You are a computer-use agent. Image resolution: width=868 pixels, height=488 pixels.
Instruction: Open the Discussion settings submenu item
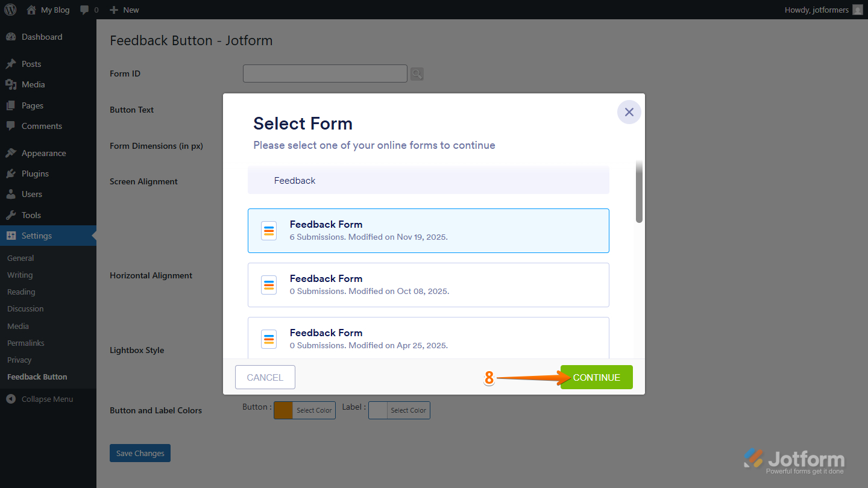pos(25,308)
